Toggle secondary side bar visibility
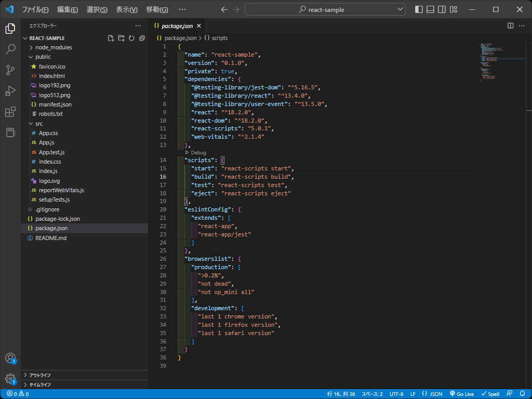The height and width of the screenshot is (399, 532). click(x=442, y=9)
